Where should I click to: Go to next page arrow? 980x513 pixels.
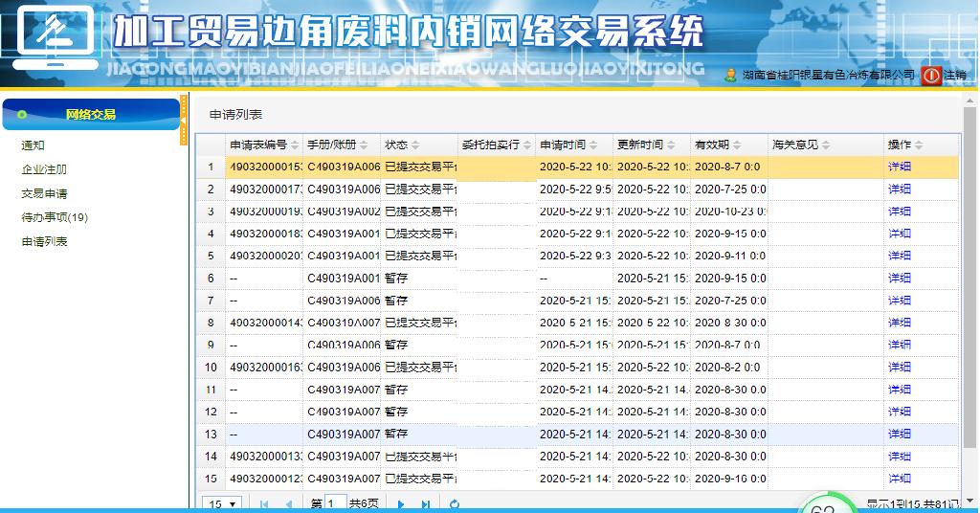click(x=401, y=504)
